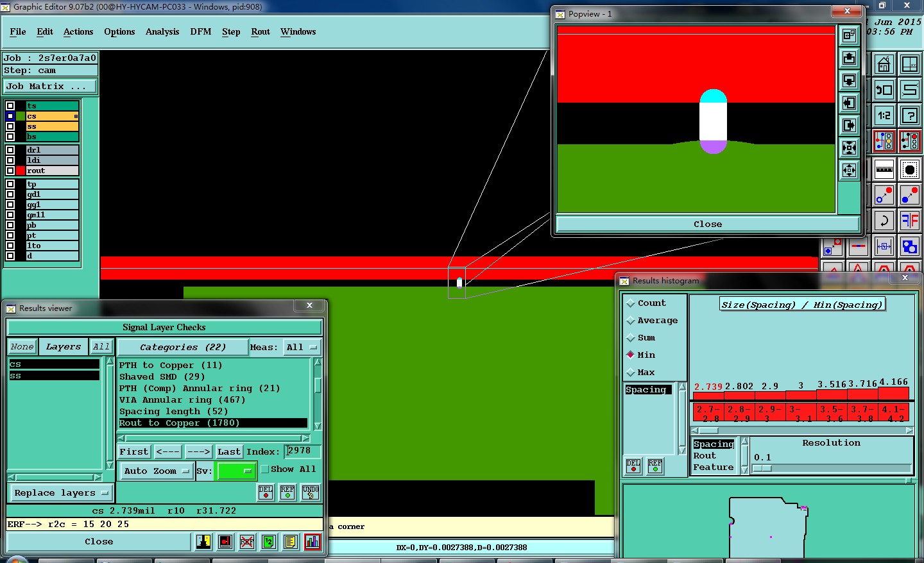Click the question mark help icon
The height and width of the screenshot is (563, 924).
pos(910,115)
